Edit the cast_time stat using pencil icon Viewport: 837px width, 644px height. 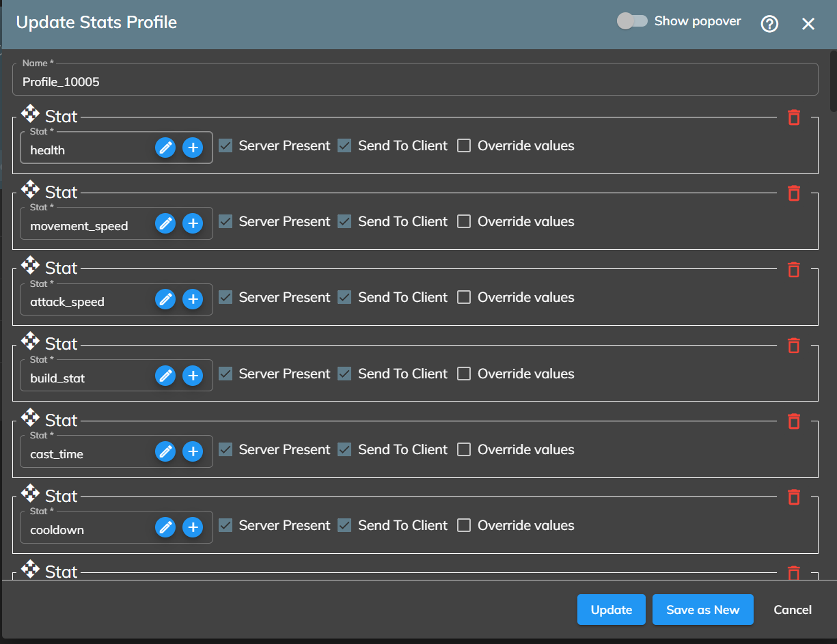pos(165,451)
